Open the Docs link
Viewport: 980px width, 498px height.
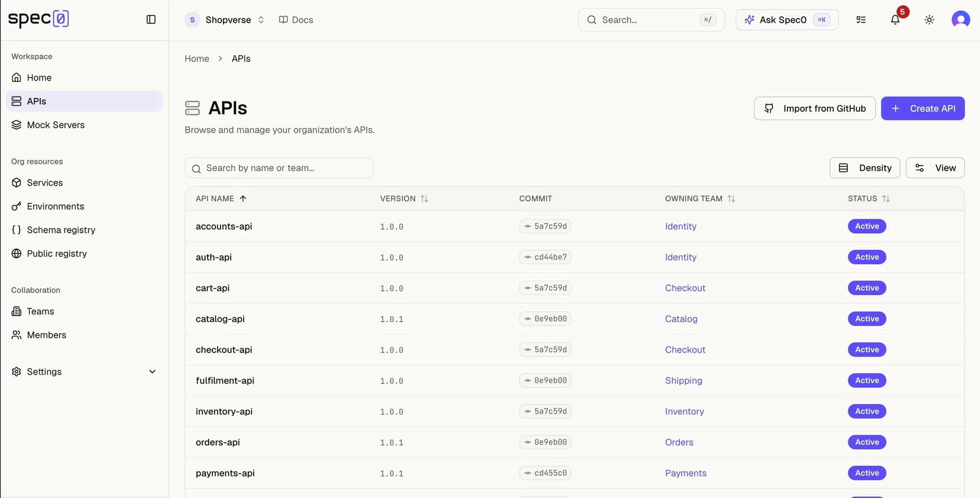click(x=296, y=20)
